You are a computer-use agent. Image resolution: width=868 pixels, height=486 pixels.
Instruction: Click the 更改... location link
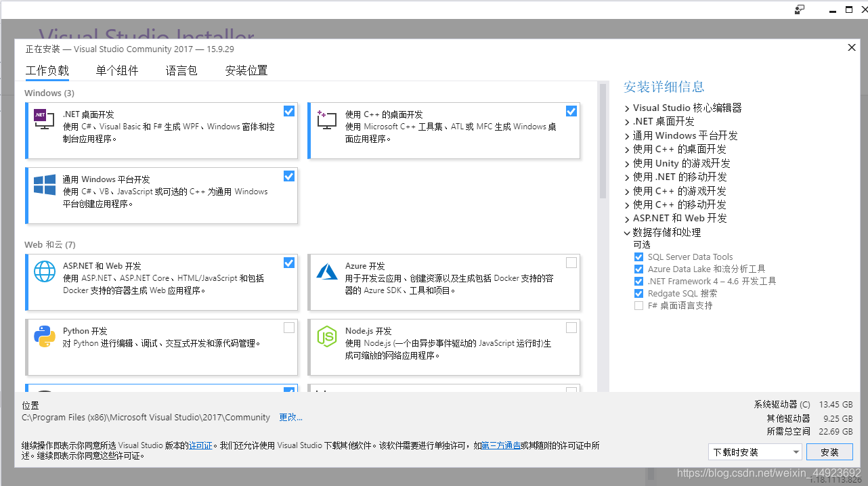tap(291, 418)
